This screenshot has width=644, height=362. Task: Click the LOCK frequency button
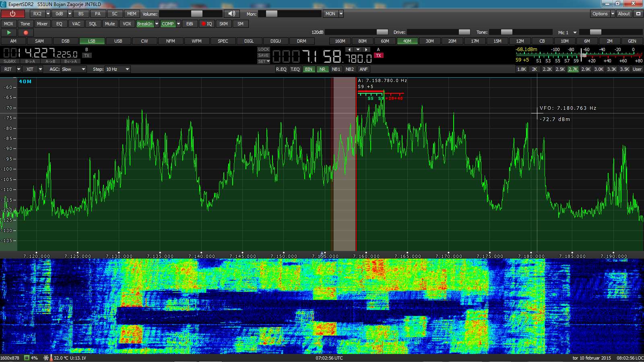[x=264, y=49]
